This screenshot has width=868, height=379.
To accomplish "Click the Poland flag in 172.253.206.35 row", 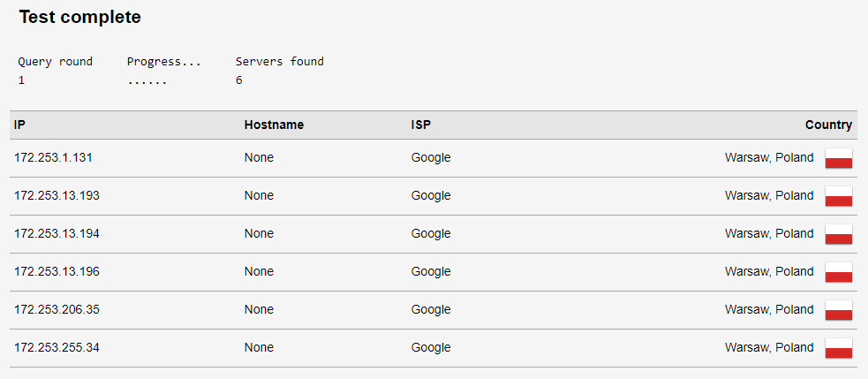I will click(839, 310).
